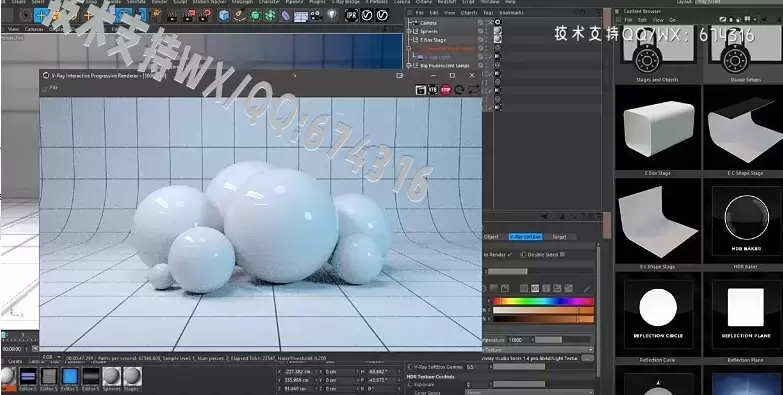Image resolution: width=783 pixels, height=395 pixels.
Task: Open Object Manager File menu
Action: [x=419, y=12]
